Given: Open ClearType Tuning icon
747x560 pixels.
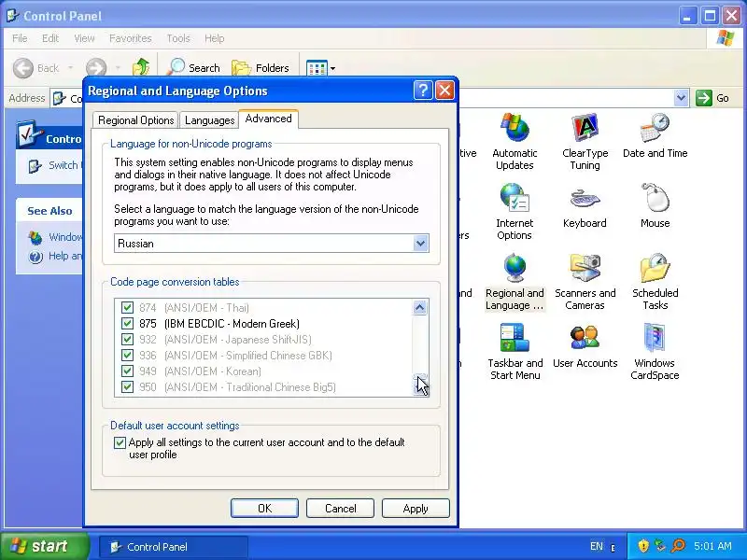Looking at the screenshot, I should tap(585, 142).
